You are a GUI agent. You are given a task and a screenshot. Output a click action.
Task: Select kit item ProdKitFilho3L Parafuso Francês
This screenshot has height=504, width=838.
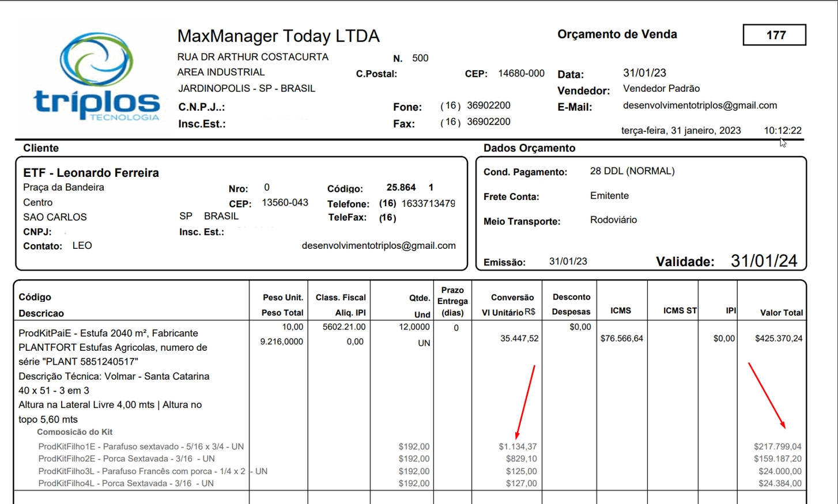click(153, 471)
